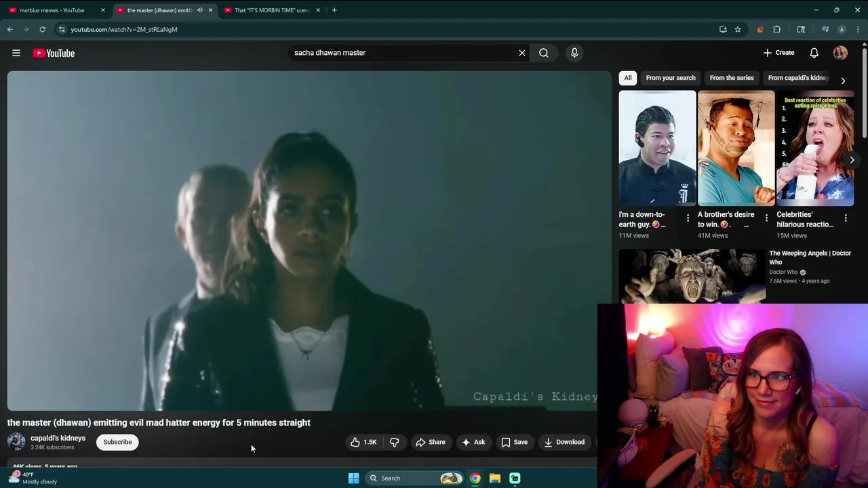
Task: Open 'A brother's desire to win' short thumbnail
Action: [x=736, y=148]
